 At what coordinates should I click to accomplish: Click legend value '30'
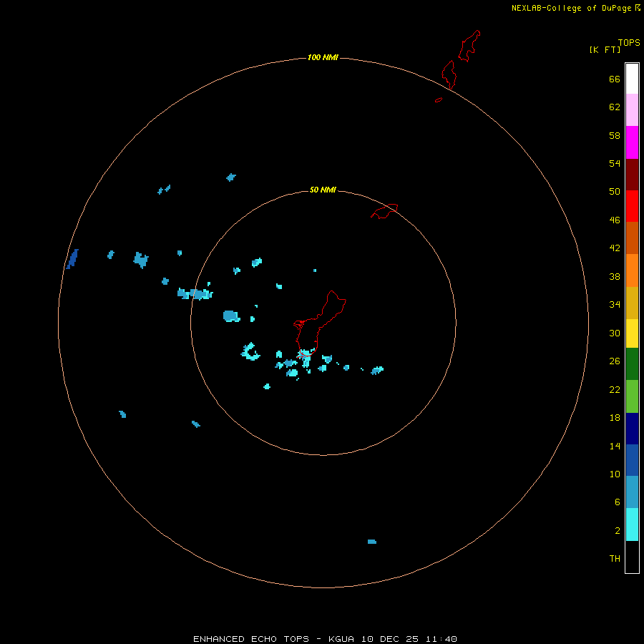click(x=615, y=333)
